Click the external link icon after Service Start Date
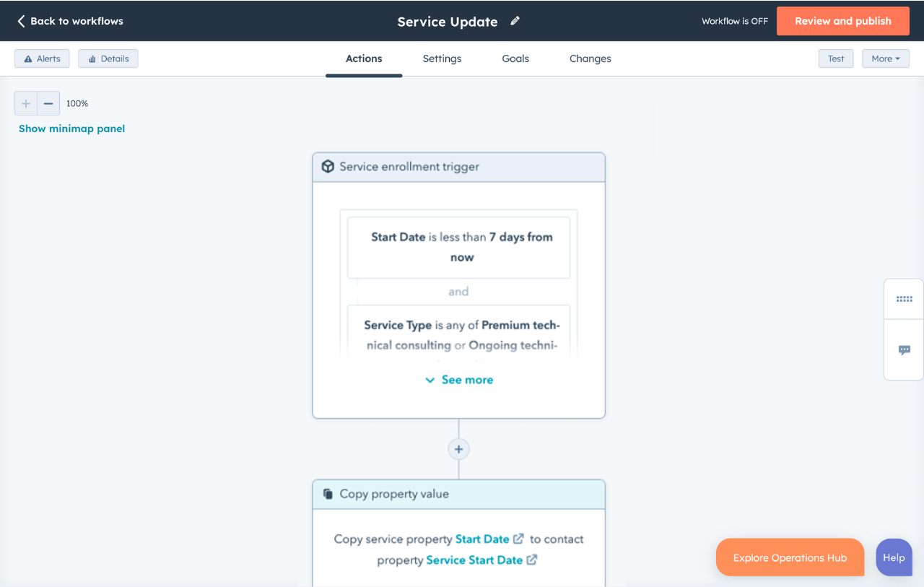Image resolution: width=924 pixels, height=587 pixels. [x=532, y=560]
